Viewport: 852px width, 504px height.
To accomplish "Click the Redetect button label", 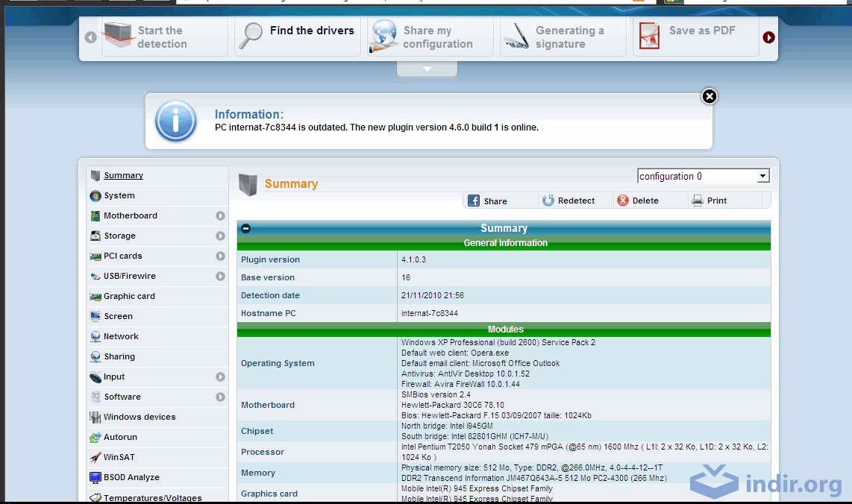I will pyautogui.click(x=577, y=201).
